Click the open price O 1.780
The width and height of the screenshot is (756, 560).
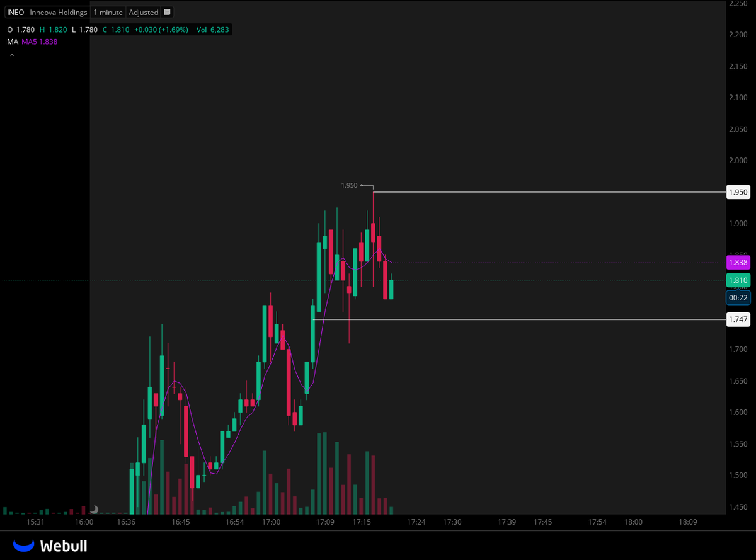(x=21, y=30)
